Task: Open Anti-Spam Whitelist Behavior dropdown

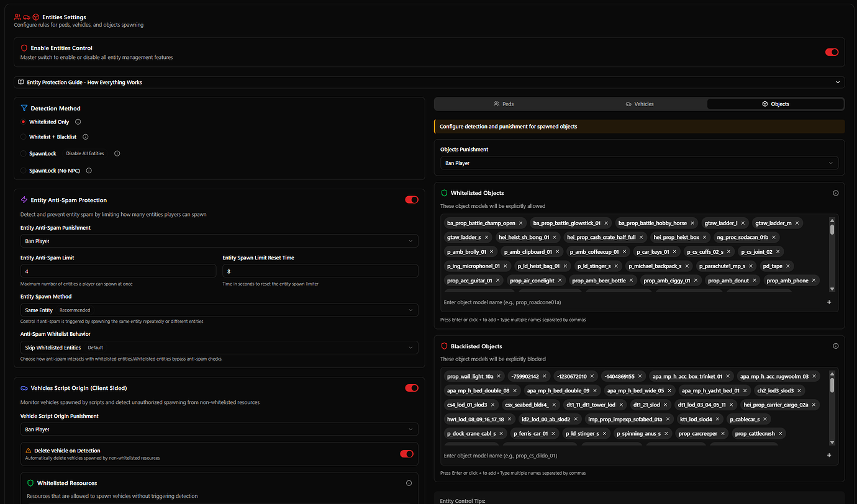Action: pyautogui.click(x=219, y=348)
